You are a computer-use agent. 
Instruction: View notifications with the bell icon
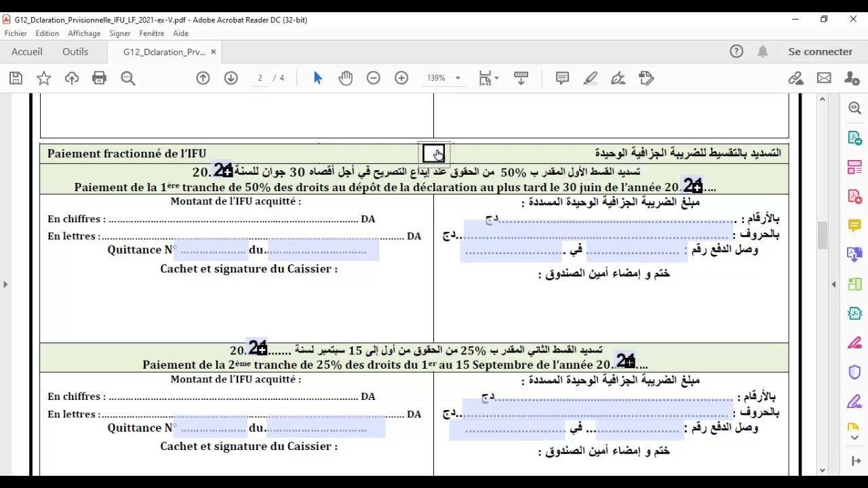pyautogui.click(x=763, y=52)
